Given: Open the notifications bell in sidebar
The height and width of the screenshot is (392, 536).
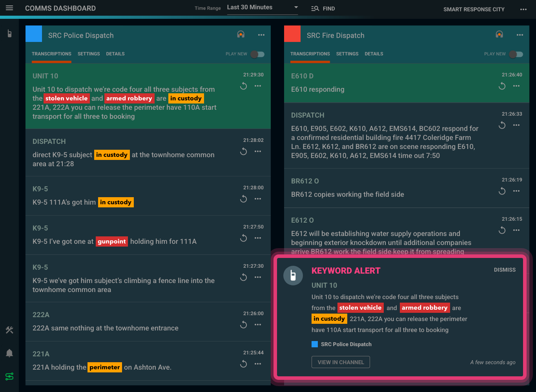Looking at the screenshot, I should (9, 353).
